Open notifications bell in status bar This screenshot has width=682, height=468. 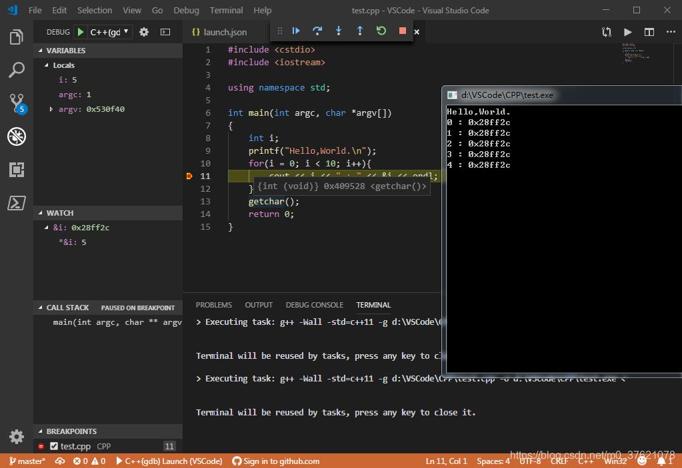662,461
